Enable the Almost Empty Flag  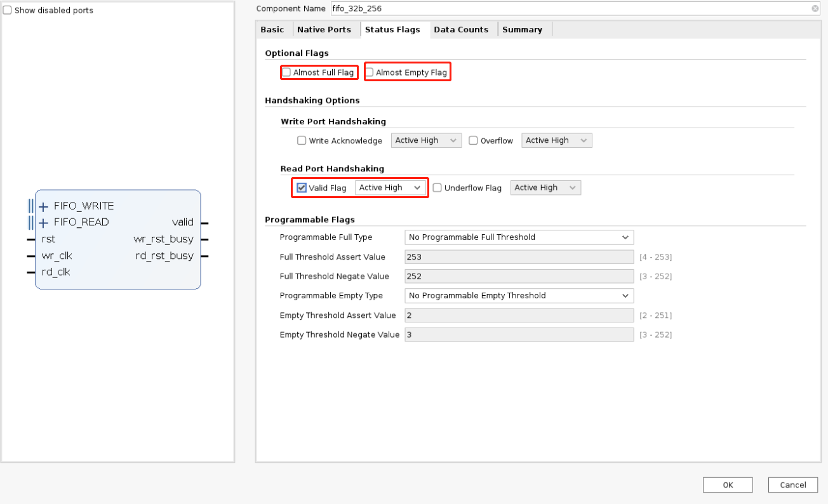[370, 72]
